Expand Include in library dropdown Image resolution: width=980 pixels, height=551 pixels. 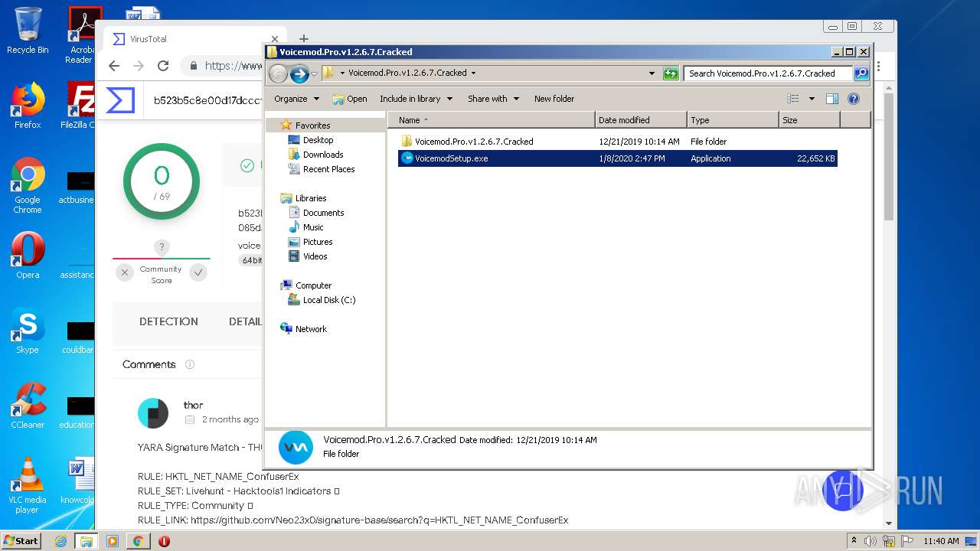coord(416,99)
